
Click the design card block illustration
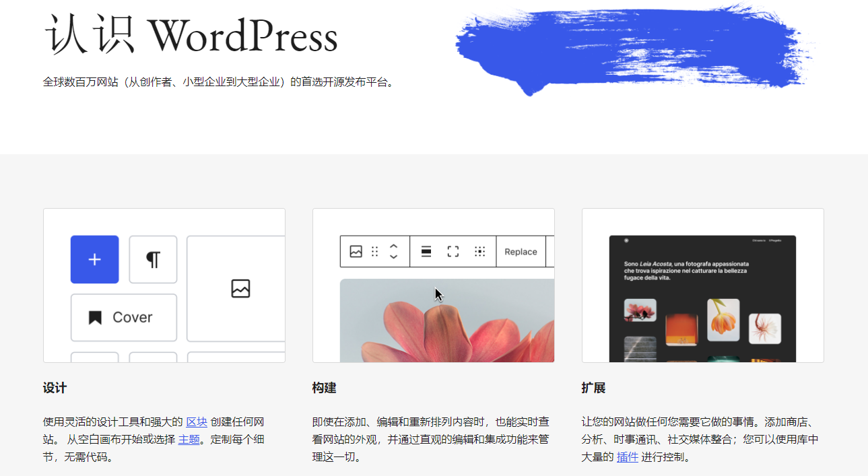(164, 285)
